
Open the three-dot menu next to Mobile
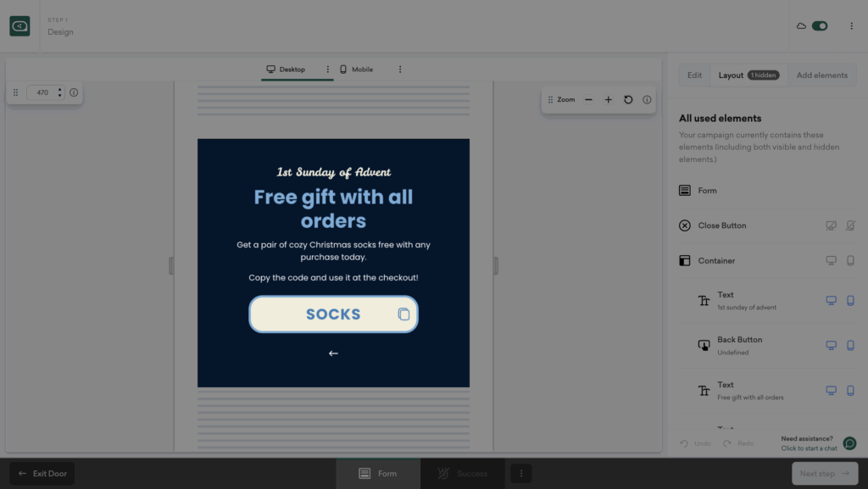[x=400, y=69]
